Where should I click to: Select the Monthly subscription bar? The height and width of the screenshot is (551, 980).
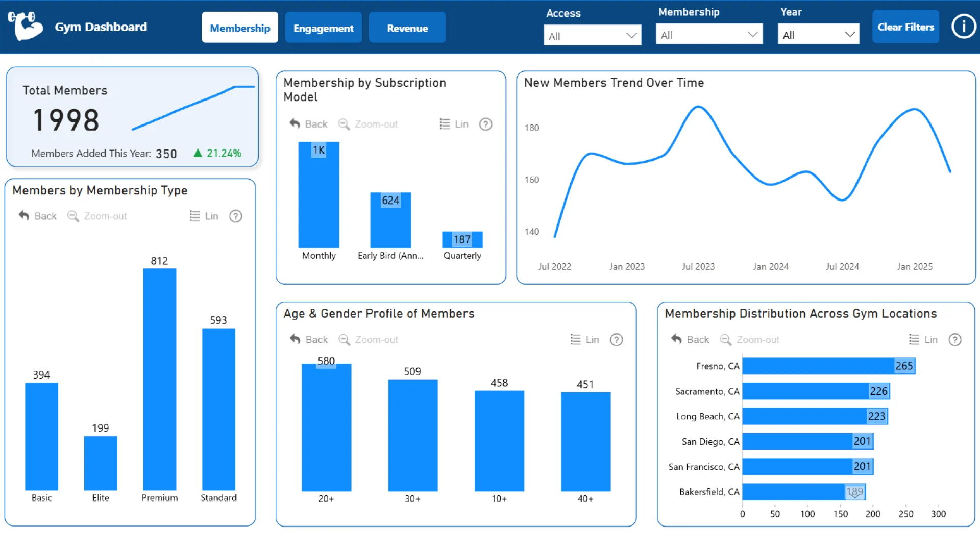318,195
